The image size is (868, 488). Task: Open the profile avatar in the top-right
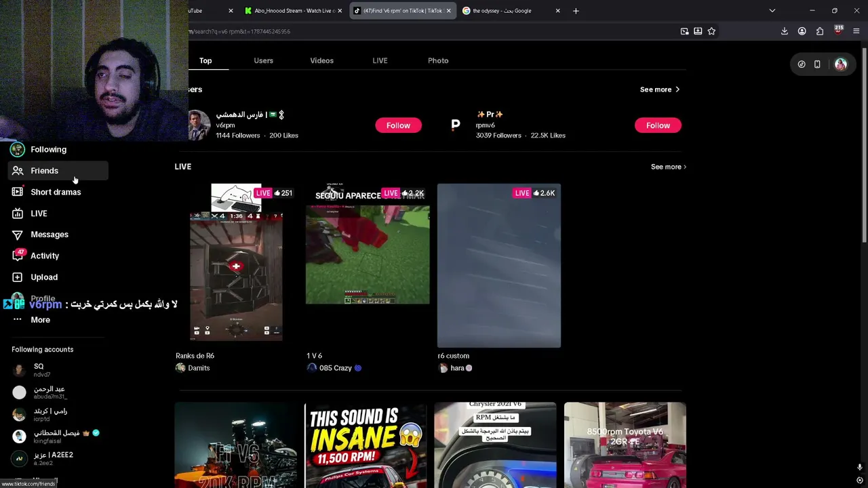pos(841,64)
